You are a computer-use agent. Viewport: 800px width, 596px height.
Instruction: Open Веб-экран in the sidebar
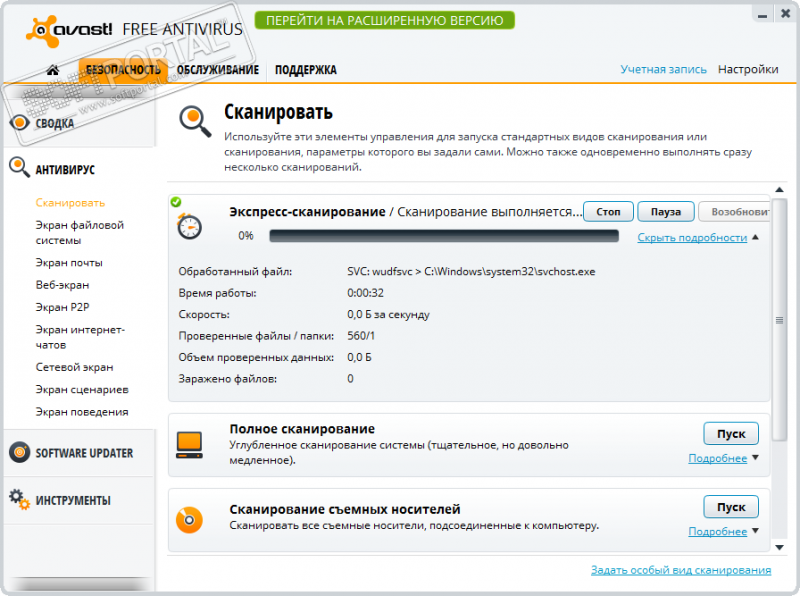(62, 285)
